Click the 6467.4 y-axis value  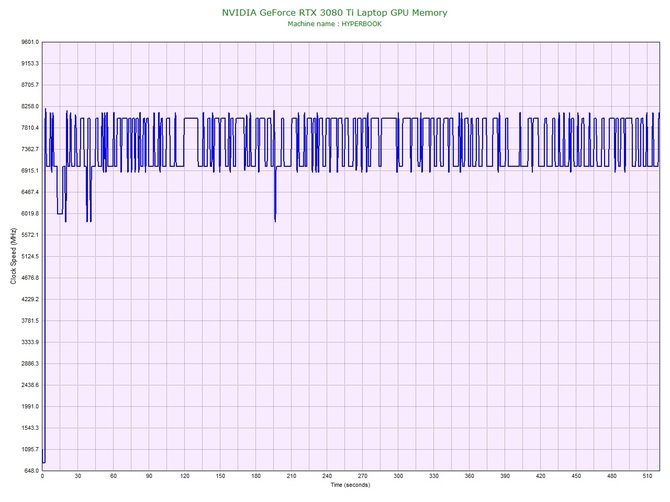tap(30, 192)
